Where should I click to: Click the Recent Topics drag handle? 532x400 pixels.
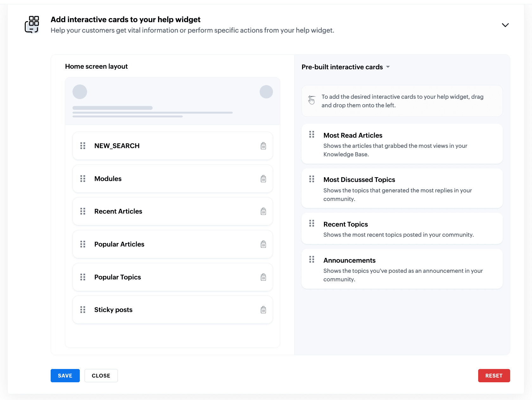[x=312, y=223]
